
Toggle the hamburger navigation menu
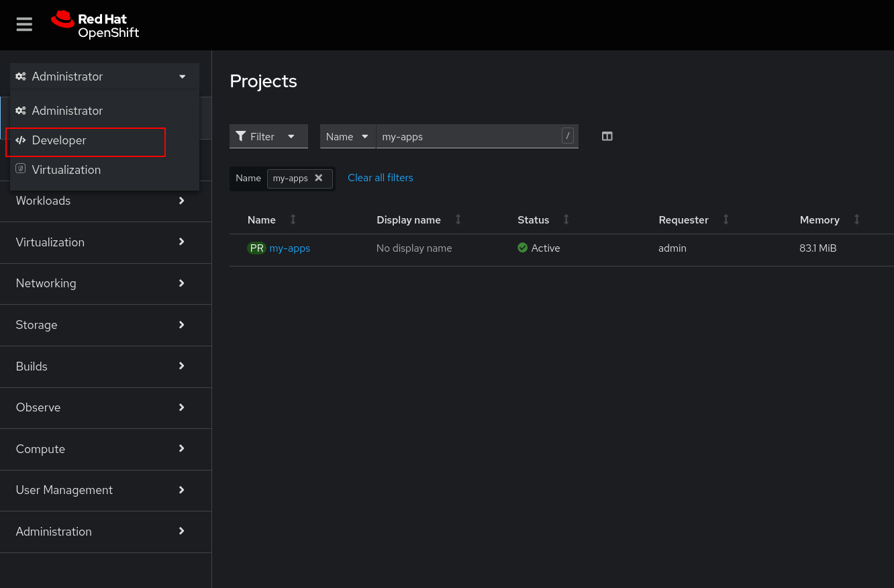point(24,25)
